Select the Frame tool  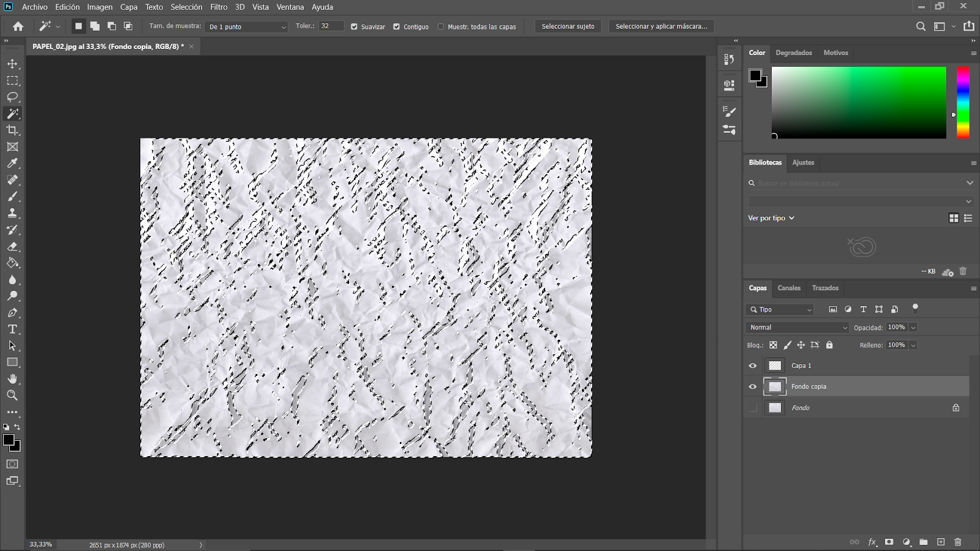click(x=12, y=147)
